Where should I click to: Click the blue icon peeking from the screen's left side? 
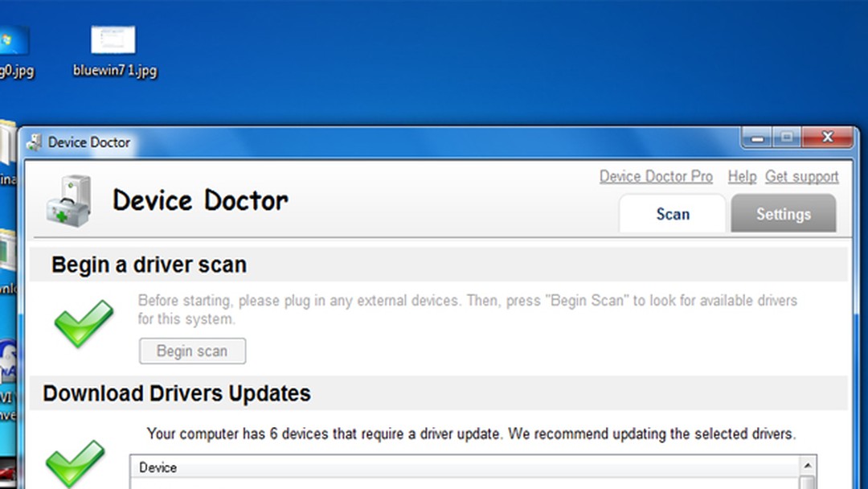[x=8, y=354]
